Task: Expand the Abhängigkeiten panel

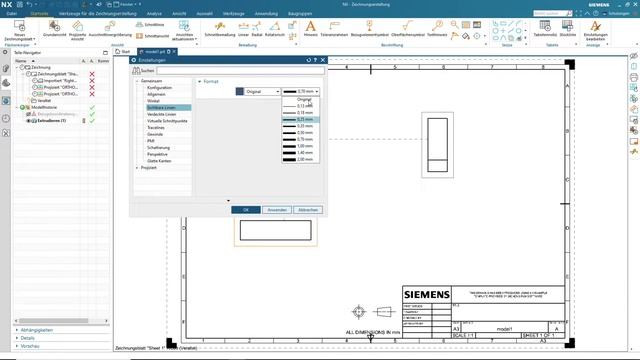Action: [17, 330]
